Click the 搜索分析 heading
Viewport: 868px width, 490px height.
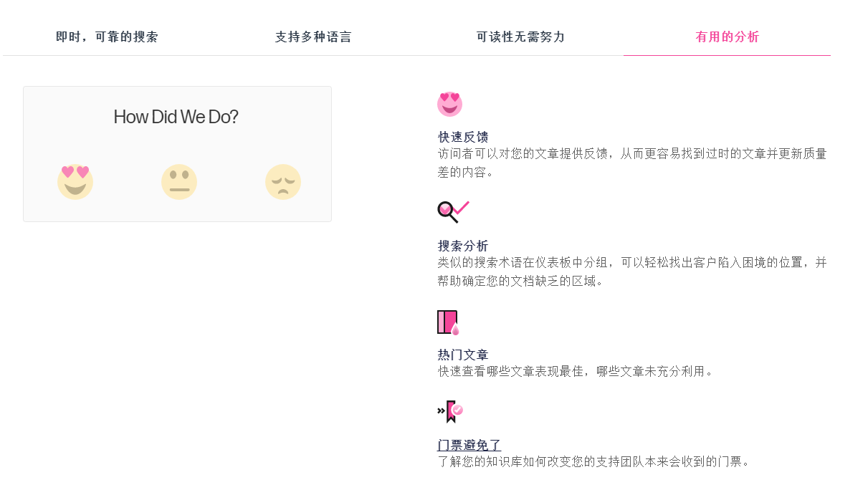[x=463, y=246]
